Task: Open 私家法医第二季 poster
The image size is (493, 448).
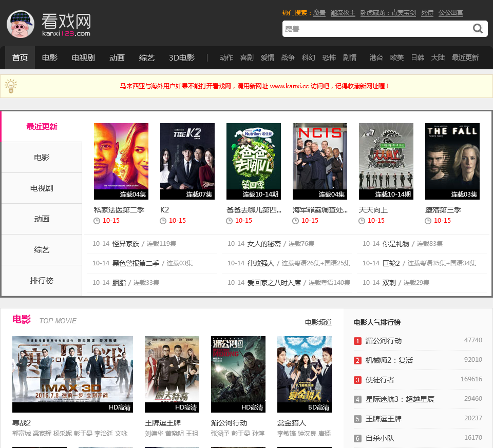Action: click(x=121, y=161)
